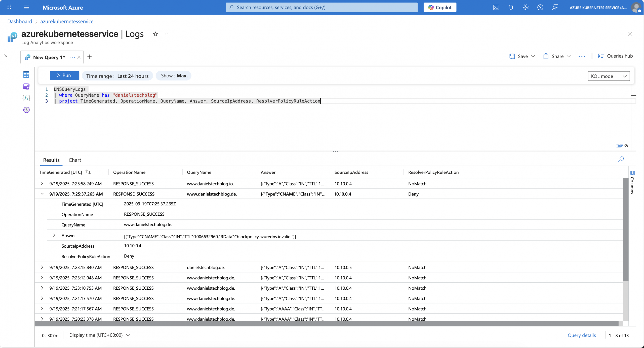The image size is (644, 348).
Task: Open the notifications bell
Action: click(511, 8)
